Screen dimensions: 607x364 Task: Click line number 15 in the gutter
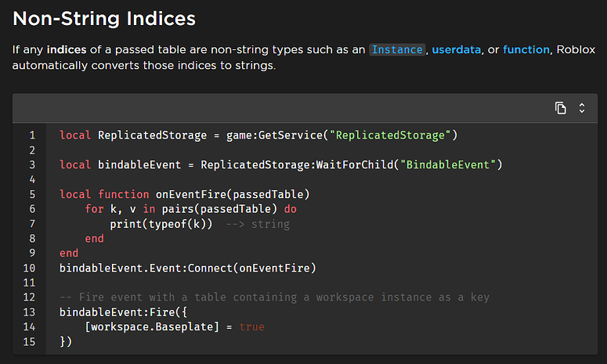tap(29, 342)
